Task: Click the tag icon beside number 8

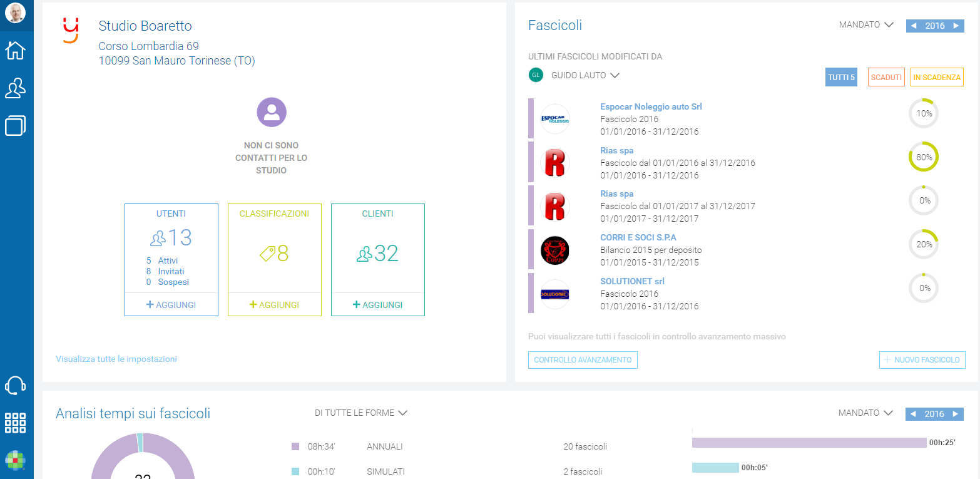Action: pyautogui.click(x=268, y=254)
